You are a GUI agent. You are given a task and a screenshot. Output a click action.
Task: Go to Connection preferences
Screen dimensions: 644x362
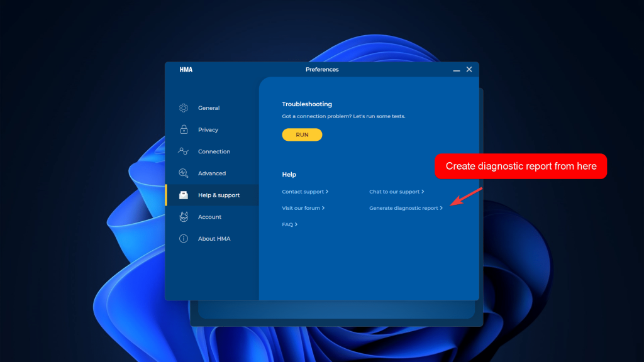pyautogui.click(x=212, y=151)
